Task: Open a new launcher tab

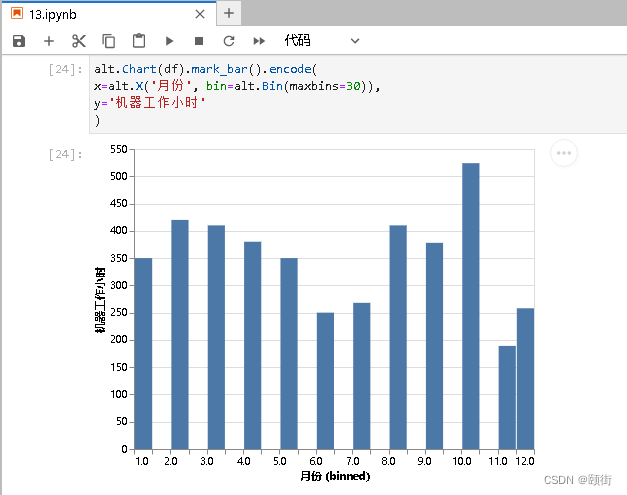Action: (229, 14)
